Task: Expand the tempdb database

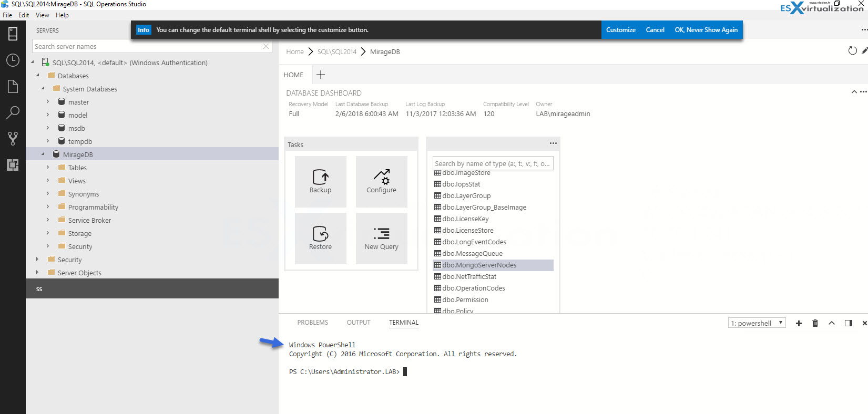Action: [48, 141]
